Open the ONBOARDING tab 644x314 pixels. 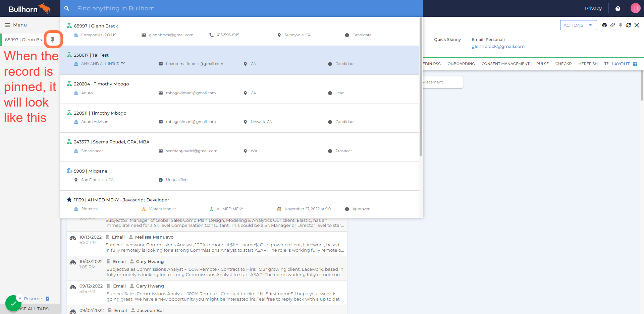tap(461, 64)
